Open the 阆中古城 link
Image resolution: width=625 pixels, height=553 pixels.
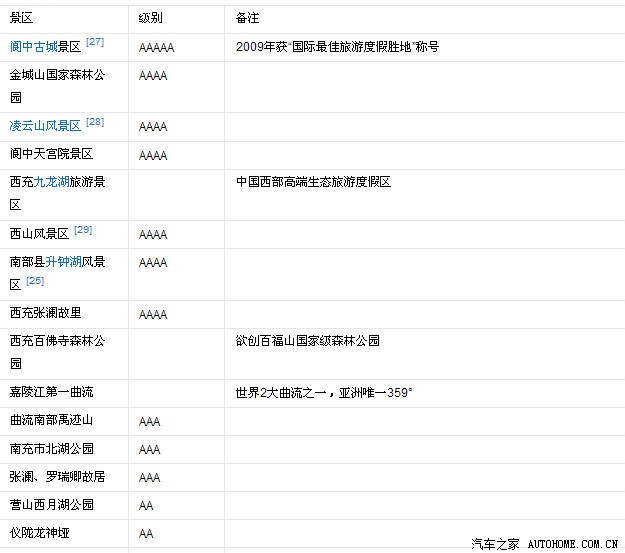point(33,47)
